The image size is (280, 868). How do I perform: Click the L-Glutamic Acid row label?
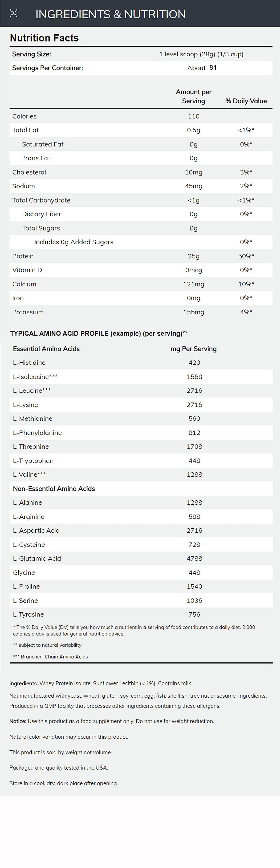(37, 558)
